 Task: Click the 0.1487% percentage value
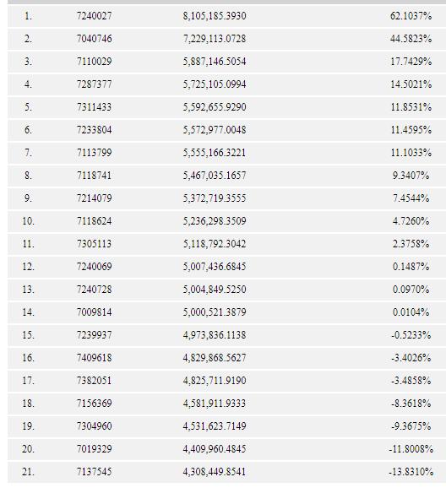point(411,267)
